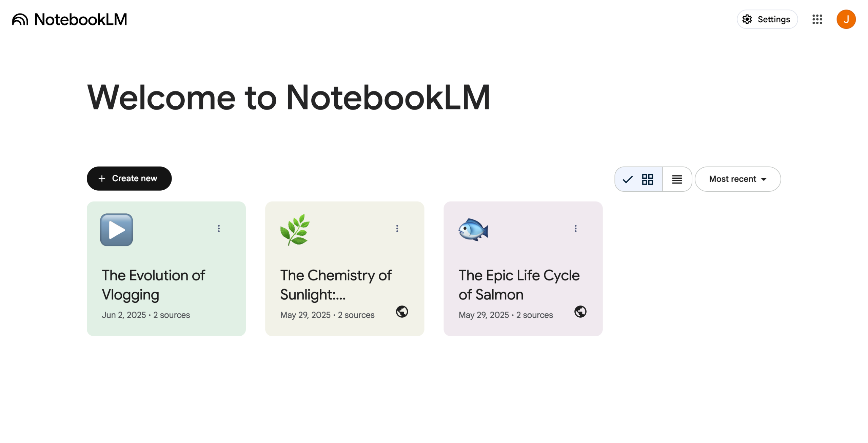Click the public globe icon on Chemistry notebook
The height and width of the screenshot is (443, 868).
tap(402, 311)
